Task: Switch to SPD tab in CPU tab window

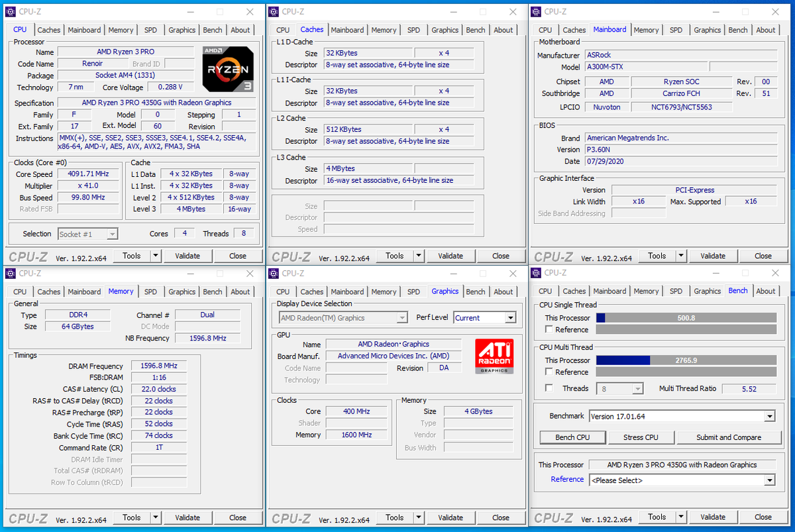Action: (151, 30)
